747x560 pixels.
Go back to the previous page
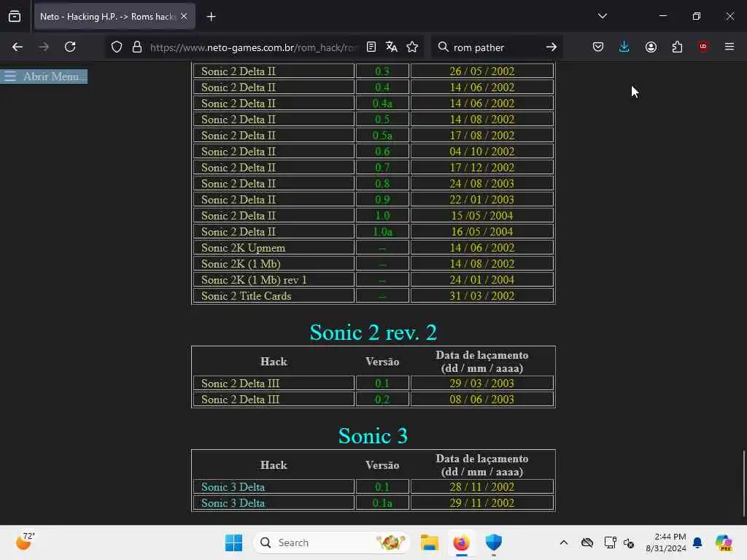tap(18, 47)
